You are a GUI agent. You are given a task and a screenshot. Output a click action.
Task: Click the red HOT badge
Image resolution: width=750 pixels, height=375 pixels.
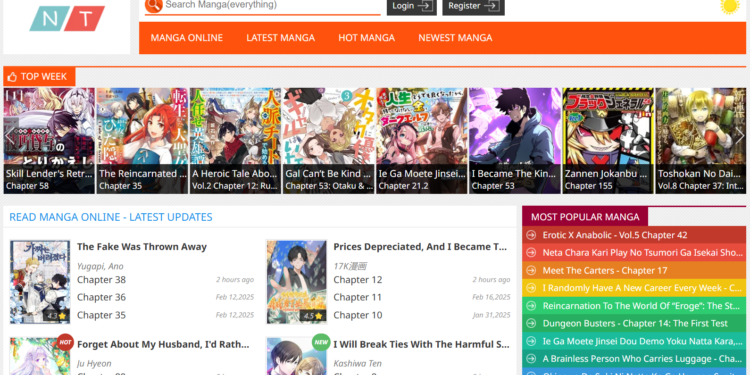(65, 342)
